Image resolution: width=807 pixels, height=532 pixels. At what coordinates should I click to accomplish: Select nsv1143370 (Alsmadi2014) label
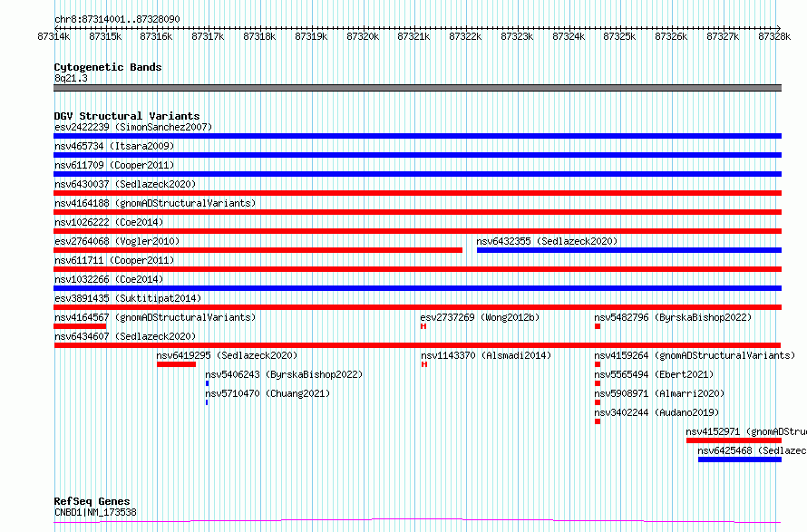tap(486, 355)
